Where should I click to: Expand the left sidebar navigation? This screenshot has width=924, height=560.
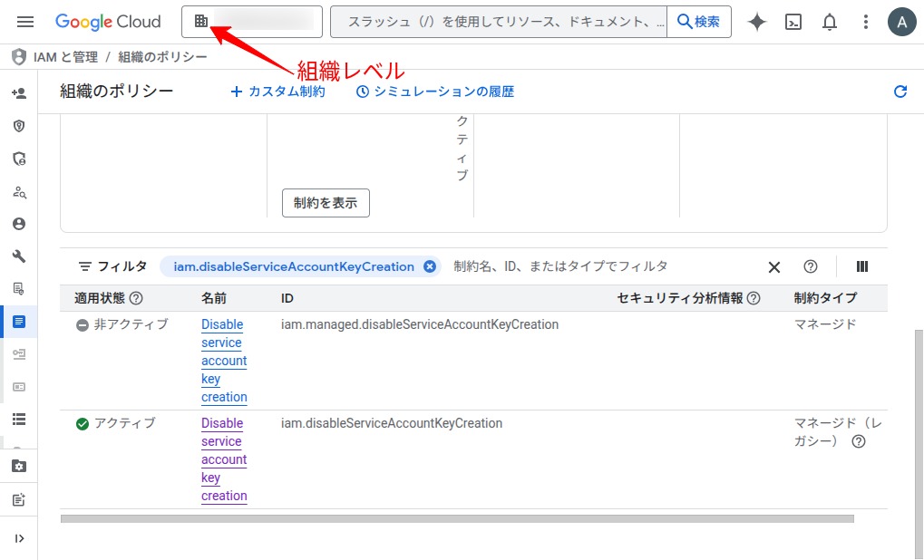pos(19,538)
